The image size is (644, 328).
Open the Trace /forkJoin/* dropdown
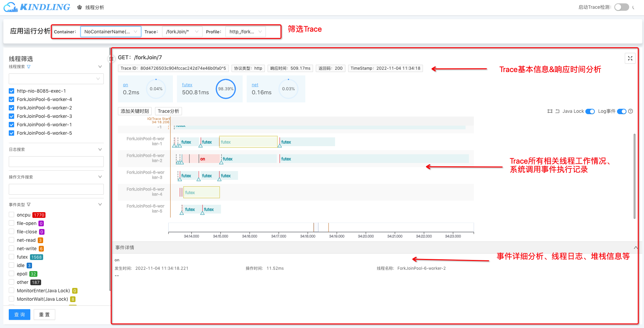(182, 32)
